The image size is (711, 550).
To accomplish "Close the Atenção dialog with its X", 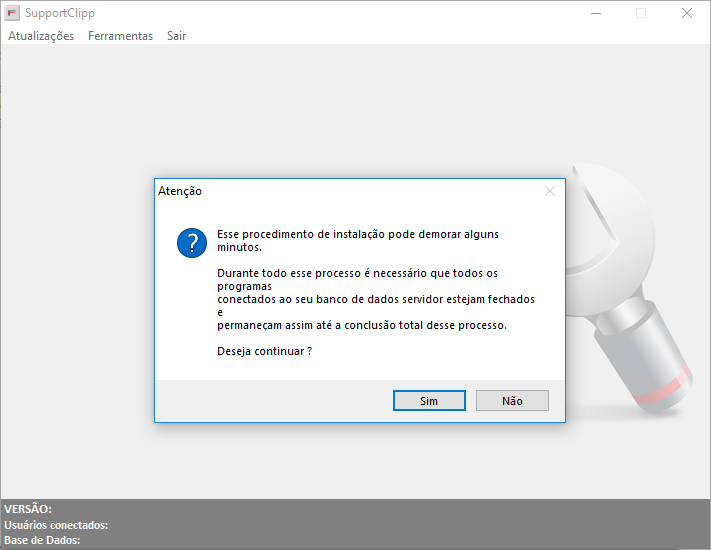I will (549, 191).
